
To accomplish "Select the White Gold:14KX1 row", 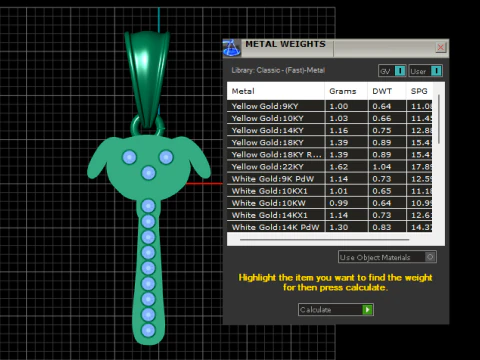I will click(330, 215).
